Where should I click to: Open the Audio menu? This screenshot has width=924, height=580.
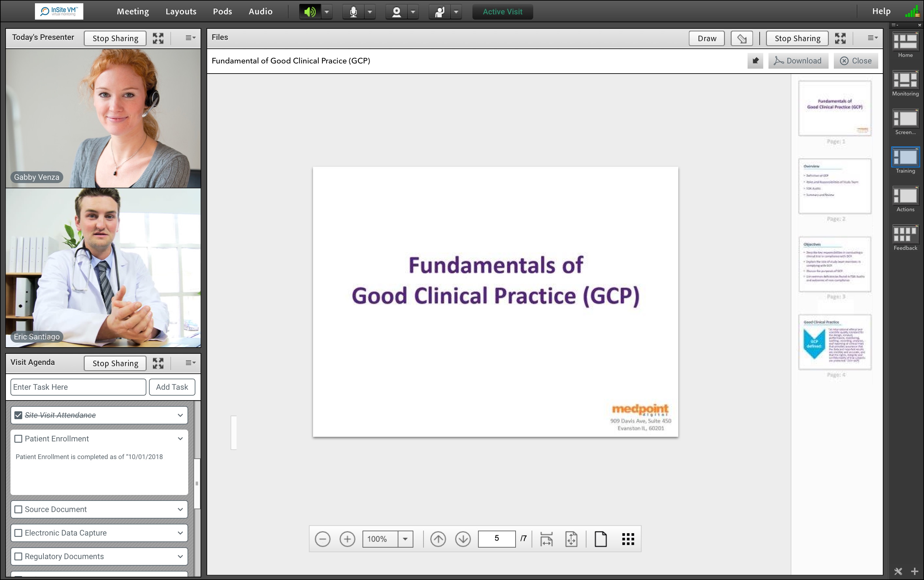[261, 12]
